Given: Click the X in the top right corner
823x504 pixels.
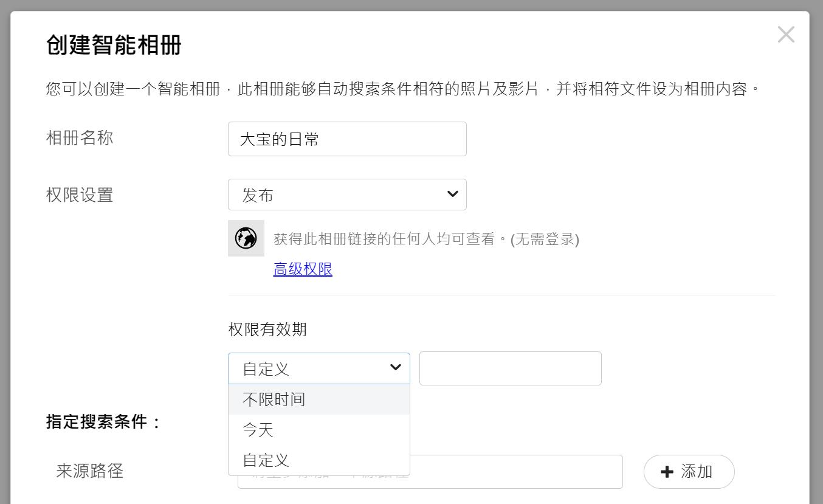Looking at the screenshot, I should (786, 34).
